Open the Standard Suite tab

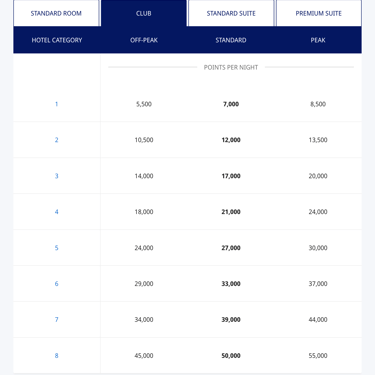tap(231, 13)
